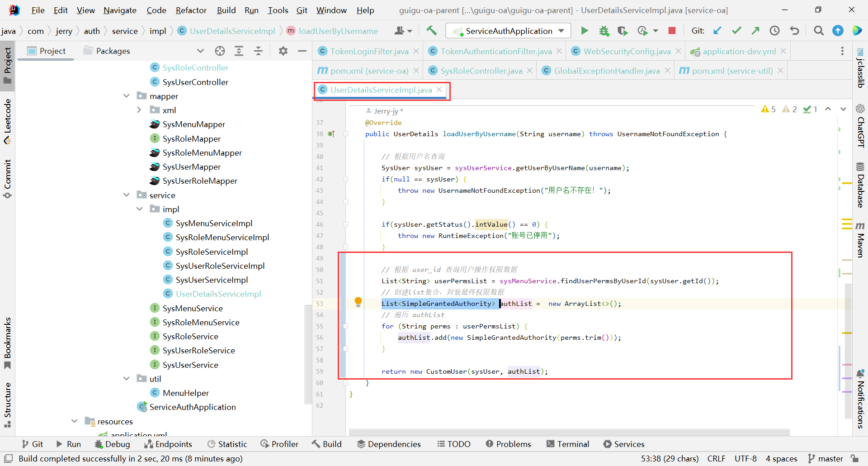The image size is (868, 466).
Task: Open SysUserServiceImpl in the project tree
Action: (x=212, y=280)
